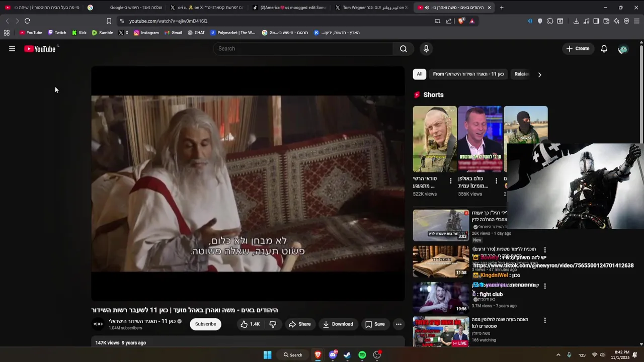
Task: Open the Twitch bookmark
Action: point(57,33)
